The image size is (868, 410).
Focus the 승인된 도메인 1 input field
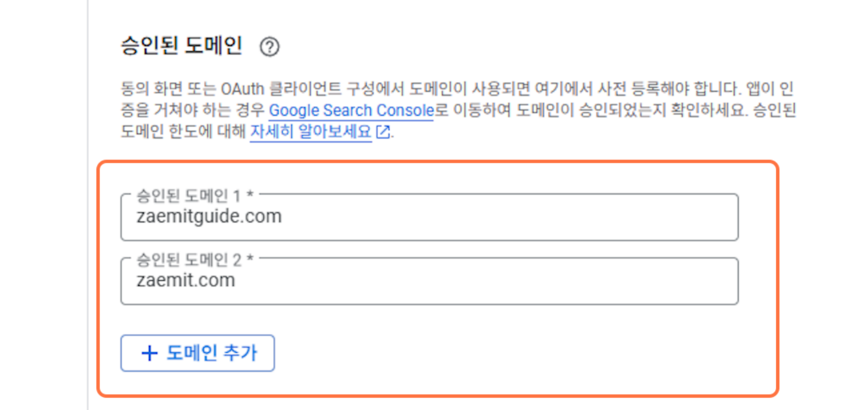point(429,217)
